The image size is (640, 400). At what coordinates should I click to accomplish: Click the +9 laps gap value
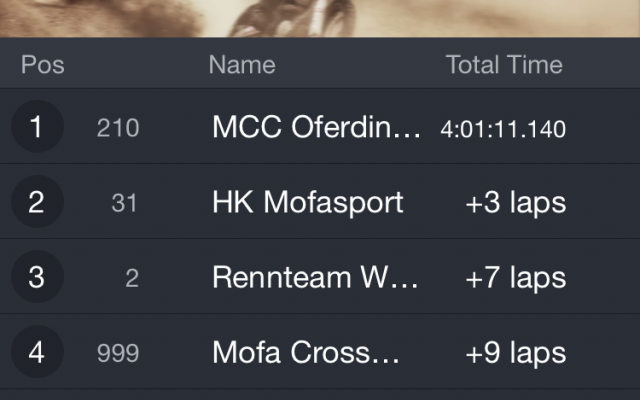coord(516,353)
